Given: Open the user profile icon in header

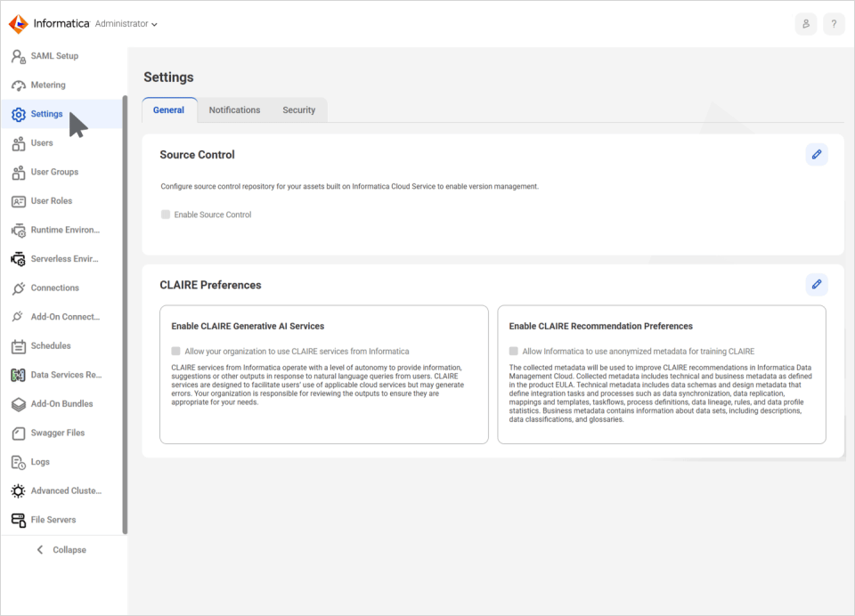Looking at the screenshot, I should coord(806,24).
